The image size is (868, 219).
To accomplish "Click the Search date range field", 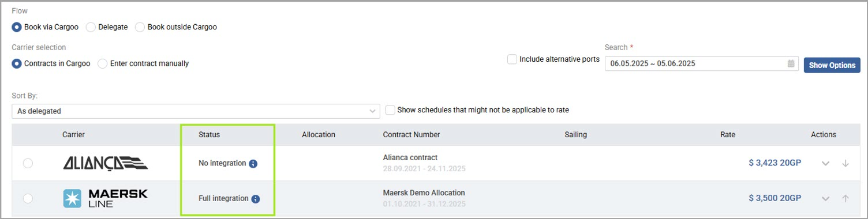I will [701, 64].
